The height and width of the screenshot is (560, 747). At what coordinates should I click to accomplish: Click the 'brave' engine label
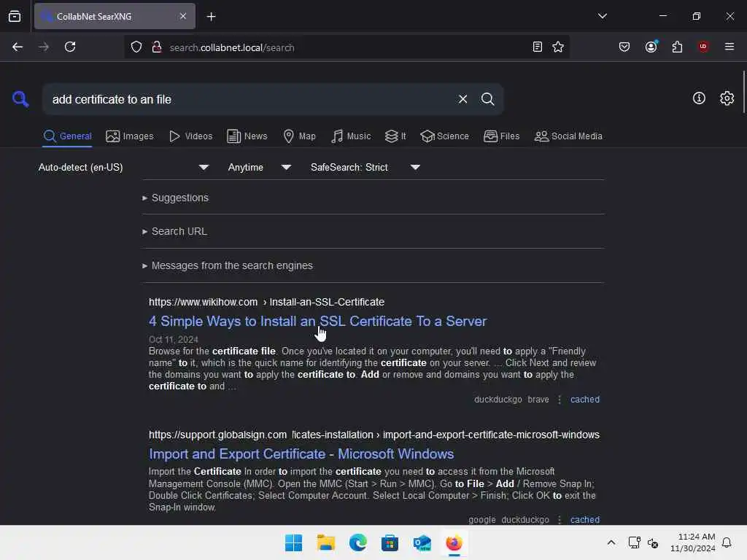point(538,400)
